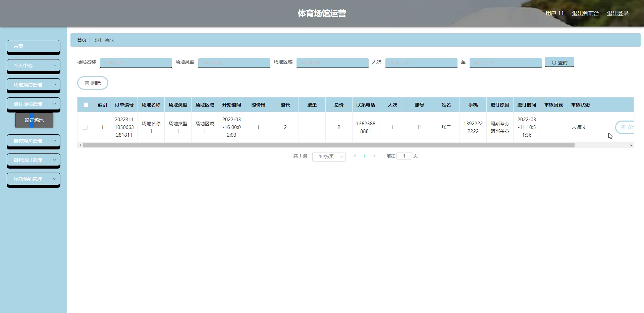Focus the minimum 人次 input field
The image size is (644, 313).
421,63
